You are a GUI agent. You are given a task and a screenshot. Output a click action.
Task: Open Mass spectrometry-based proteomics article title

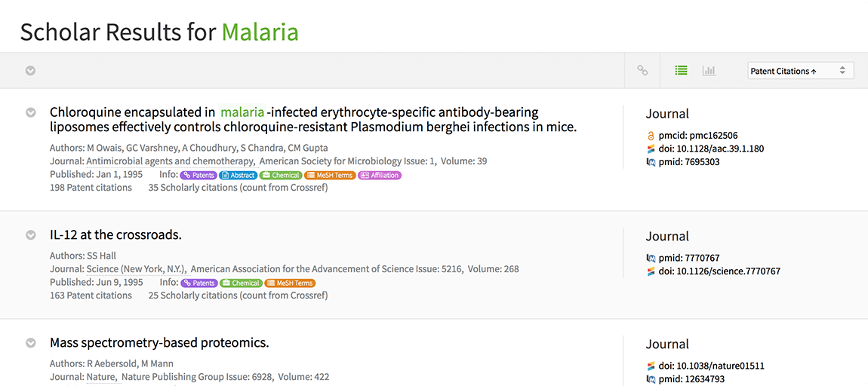point(159,343)
